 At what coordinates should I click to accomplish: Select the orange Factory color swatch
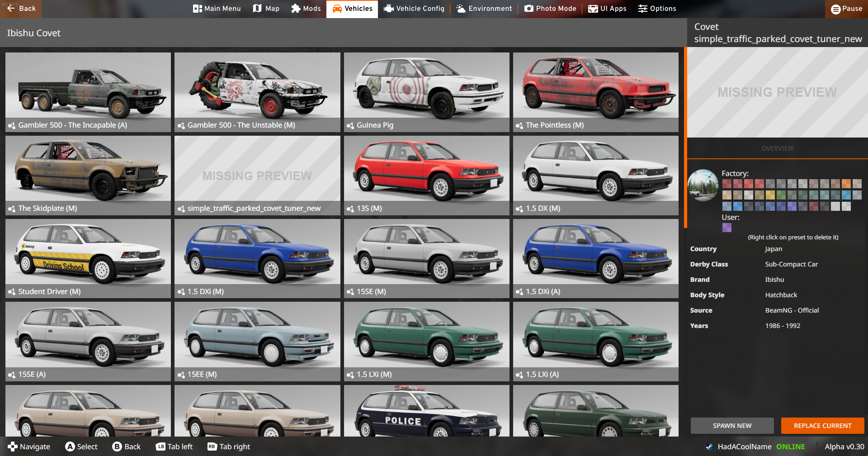click(846, 184)
